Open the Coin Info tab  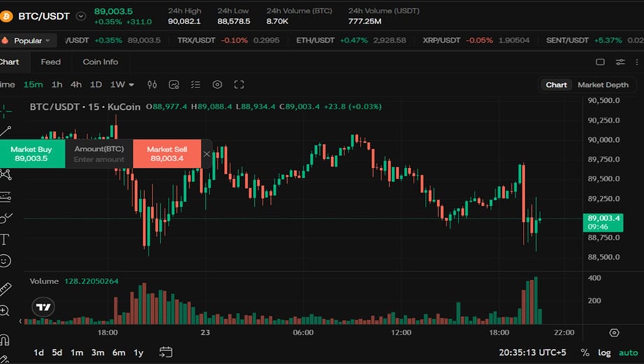(x=100, y=62)
